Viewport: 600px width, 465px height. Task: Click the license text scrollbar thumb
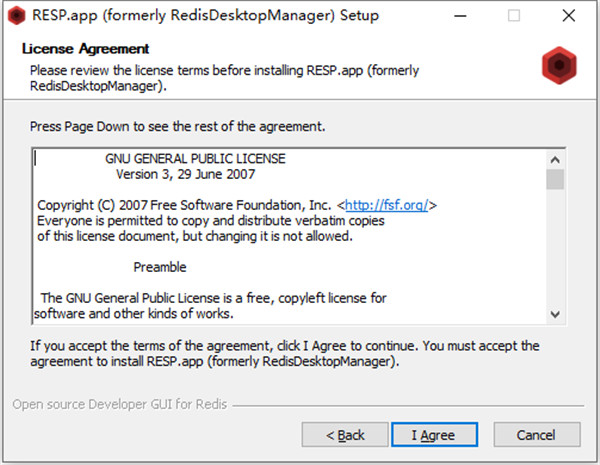[555, 180]
